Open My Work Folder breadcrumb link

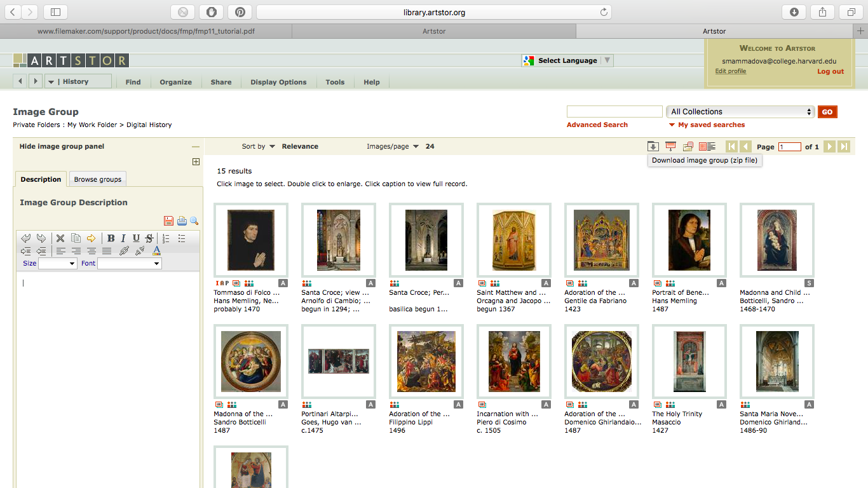coord(92,125)
